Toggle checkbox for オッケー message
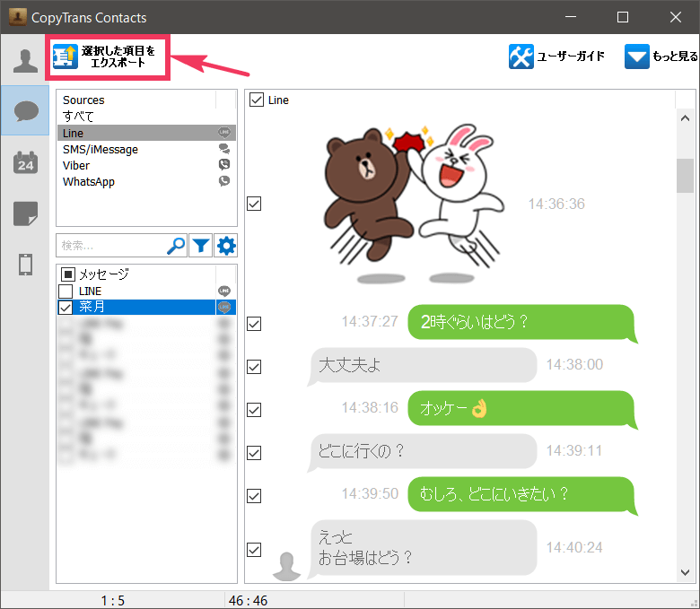The image size is (700, 609). 254,410
